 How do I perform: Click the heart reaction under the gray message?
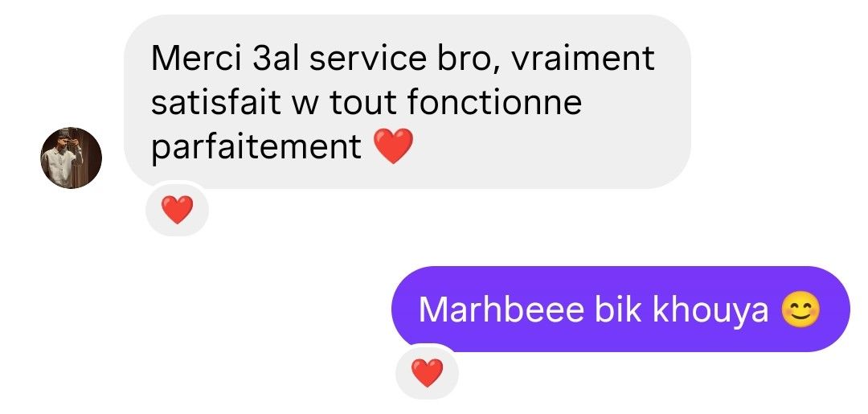tap(177, 210)
